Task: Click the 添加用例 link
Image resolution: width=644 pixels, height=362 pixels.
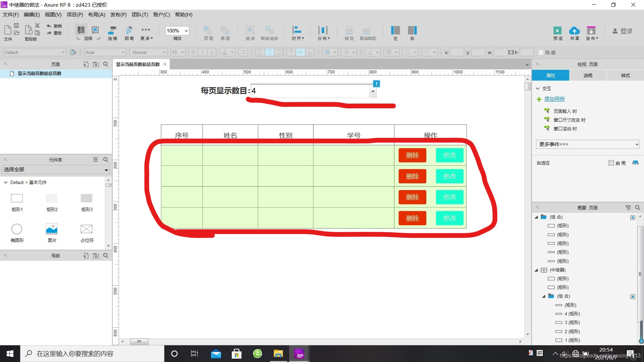Action: click(554, 99)
